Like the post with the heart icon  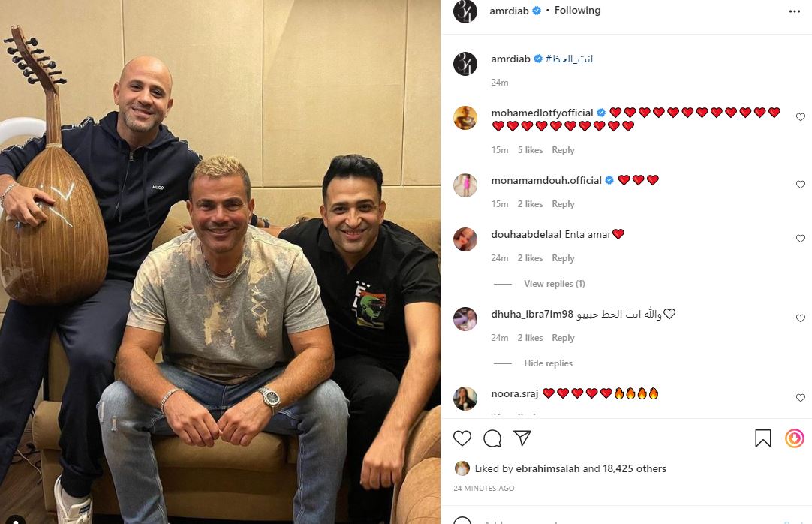pos(462,438)
